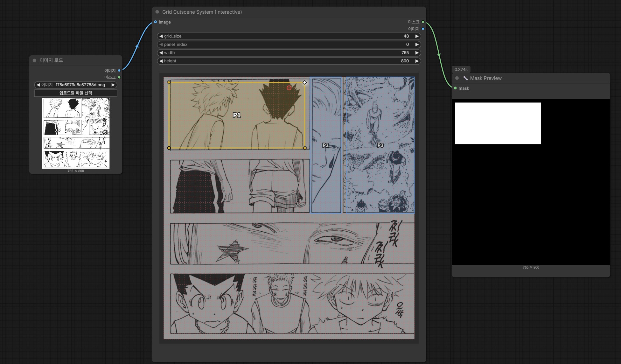Click the bottom-left corner handle of panel P1

pos(169,148)
